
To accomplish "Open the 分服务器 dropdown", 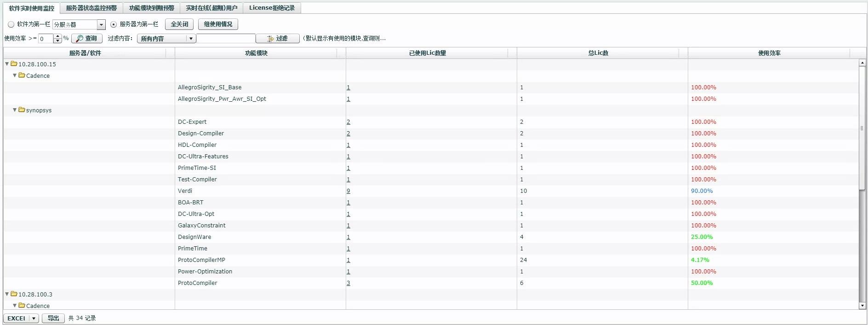I will pos(79,24).
